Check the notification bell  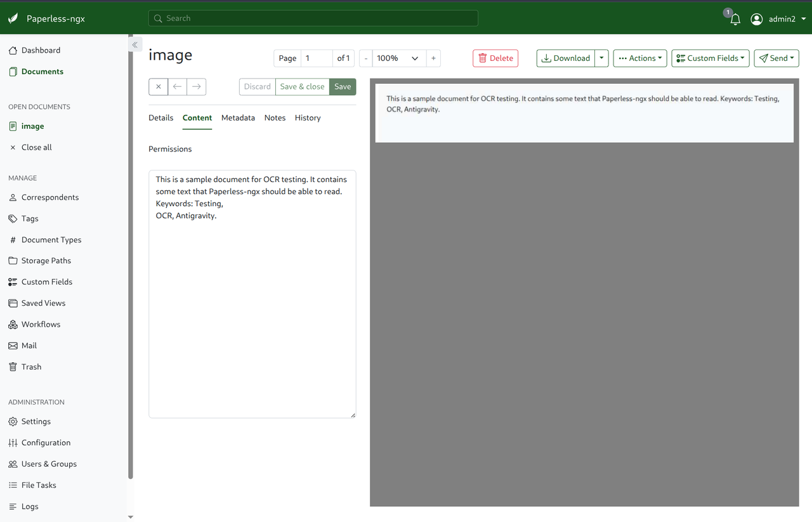tap(735, 18)
